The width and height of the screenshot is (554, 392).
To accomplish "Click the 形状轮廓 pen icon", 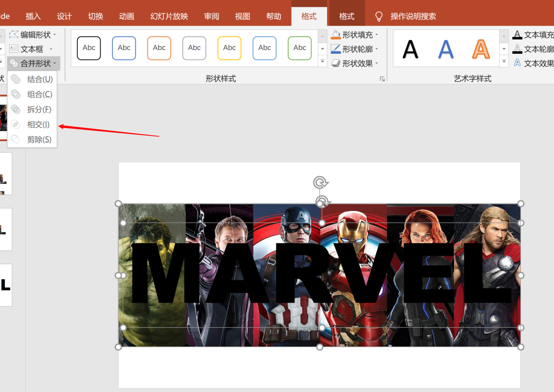I will (336, 49).
